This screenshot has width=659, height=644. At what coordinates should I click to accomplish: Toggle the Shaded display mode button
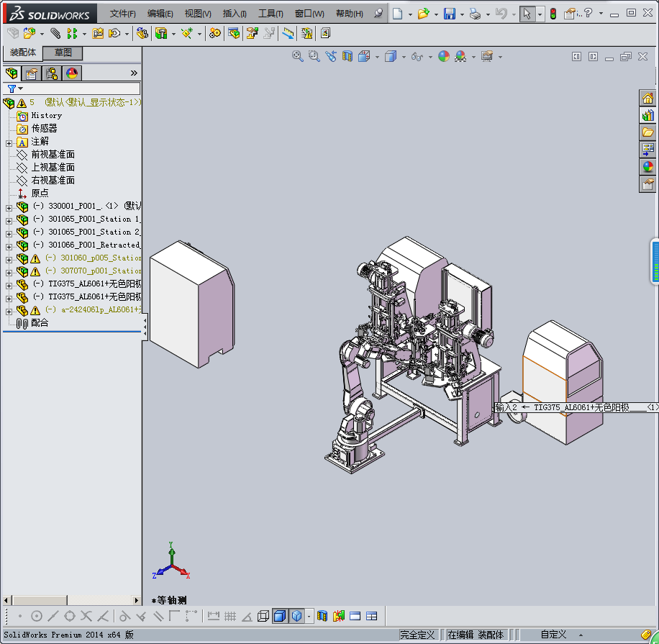[x=296, y=616]
